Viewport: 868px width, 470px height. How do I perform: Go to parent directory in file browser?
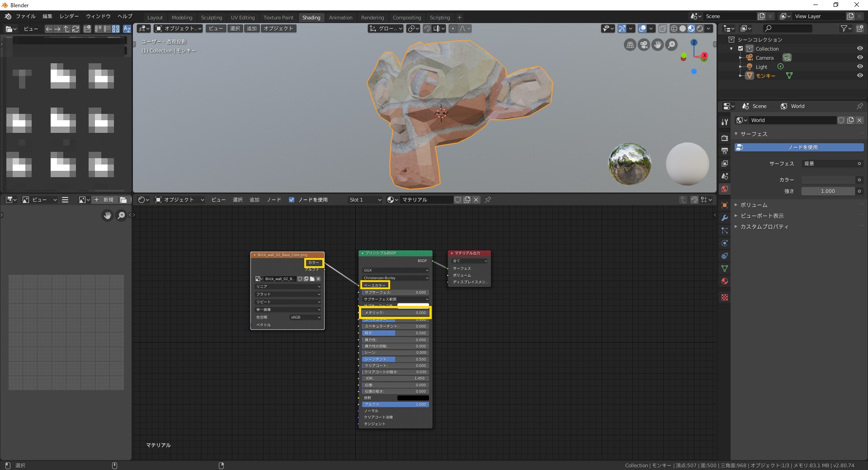(x=66, y=28)
